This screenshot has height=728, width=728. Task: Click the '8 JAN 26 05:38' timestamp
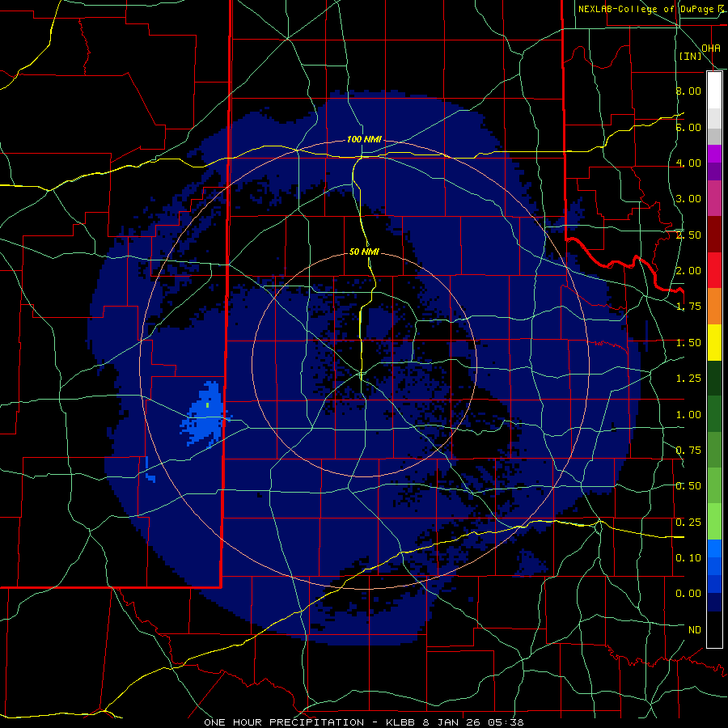point(473,722)
